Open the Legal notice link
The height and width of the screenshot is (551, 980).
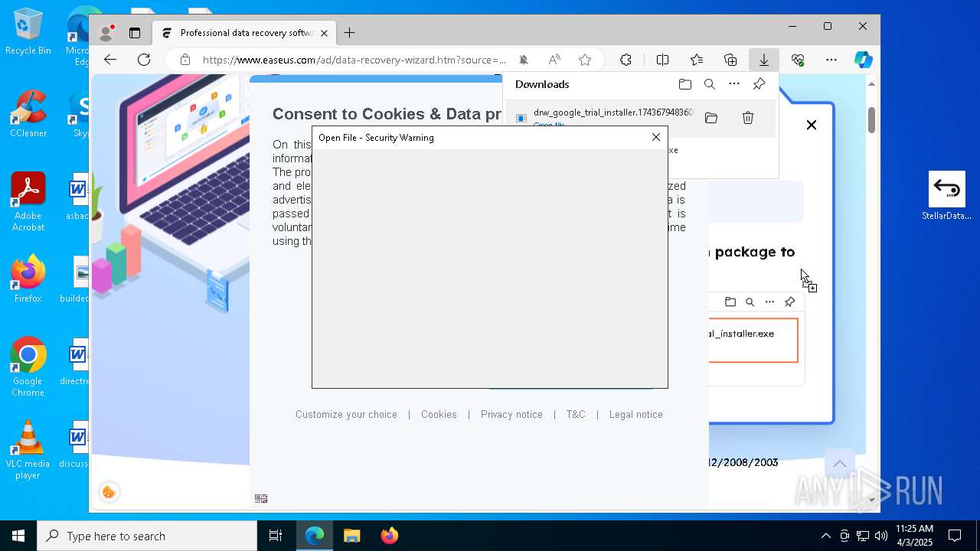click(636, 414)
